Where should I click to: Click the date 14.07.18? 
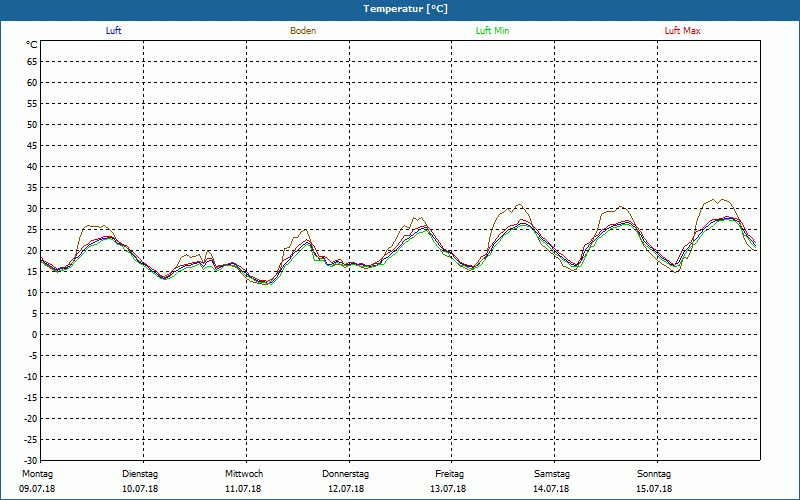(551, 489)
